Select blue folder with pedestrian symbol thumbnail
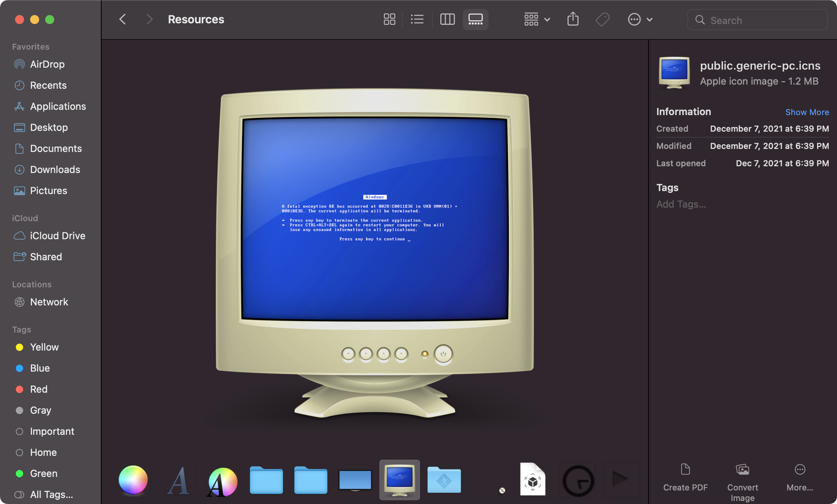Image resolution: width=837 pixels, height=504 pixels. point(444,480)
